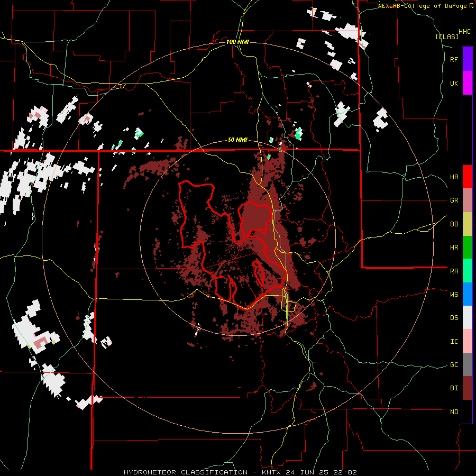
Task: Click the HR dark green legend swatch
Action: coord(467,248)
